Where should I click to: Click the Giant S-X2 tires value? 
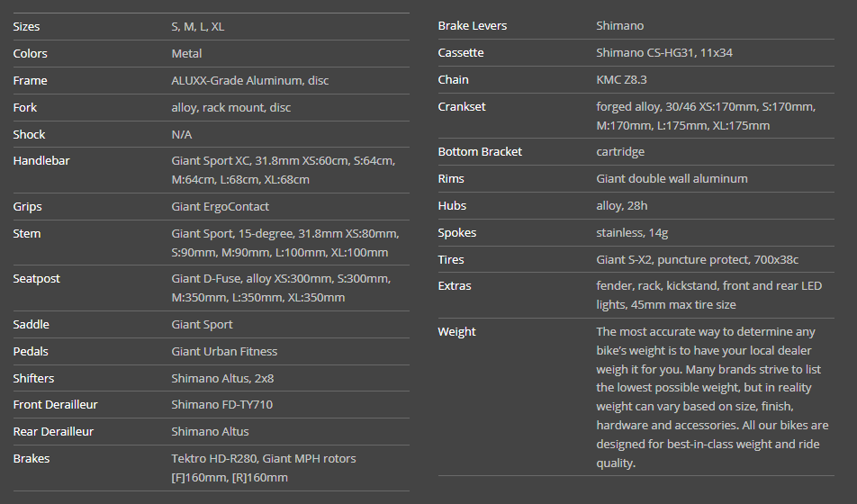coord(697,259)
